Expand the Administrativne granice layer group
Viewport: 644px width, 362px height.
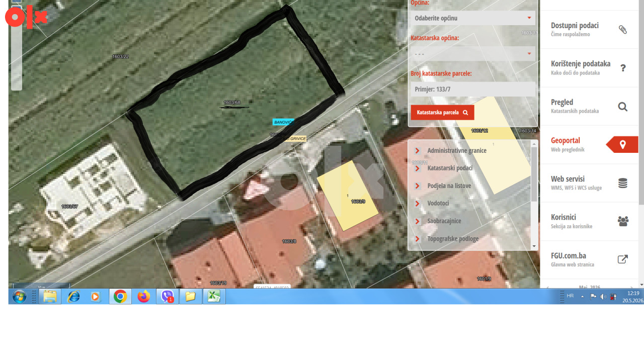[417, 150]
